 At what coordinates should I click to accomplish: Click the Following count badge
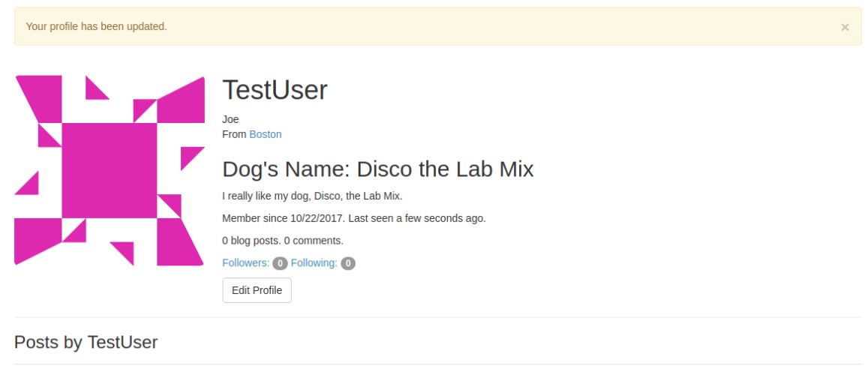(348, 263)
